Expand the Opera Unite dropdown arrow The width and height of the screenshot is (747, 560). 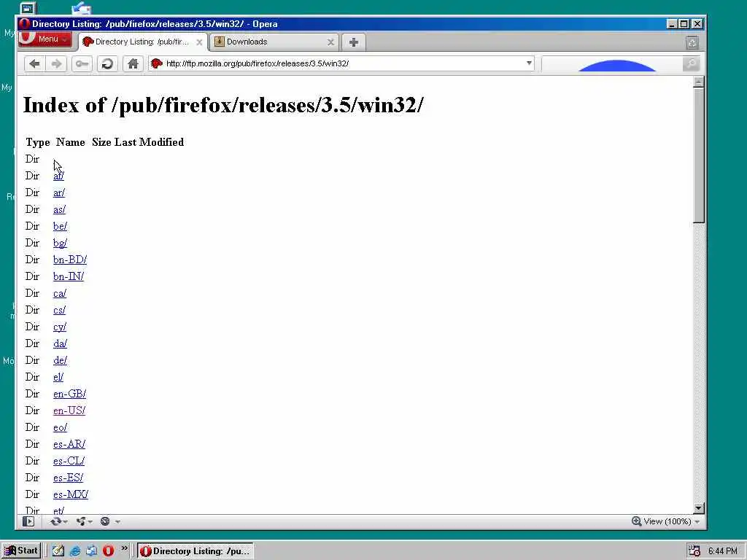tap(90, 522)
